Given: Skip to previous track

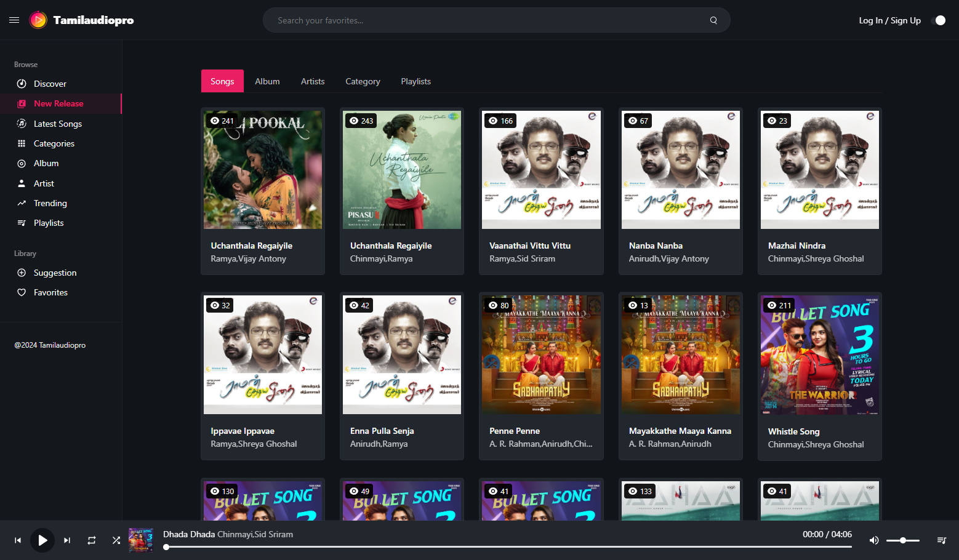Looking at the screenshot, I should coord(18,540).
